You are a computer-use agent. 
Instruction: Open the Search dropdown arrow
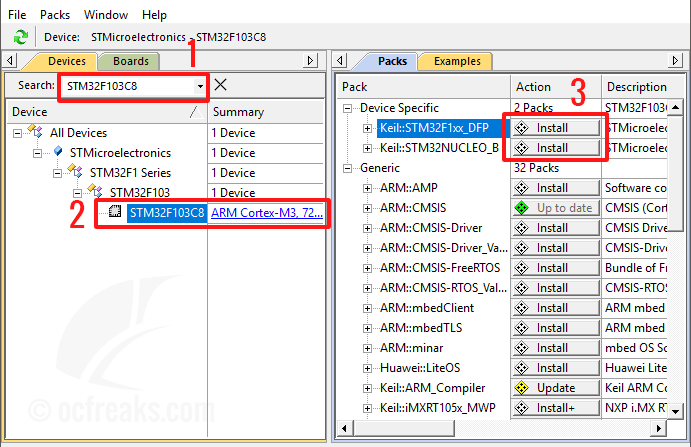click(x=201, y=86)
